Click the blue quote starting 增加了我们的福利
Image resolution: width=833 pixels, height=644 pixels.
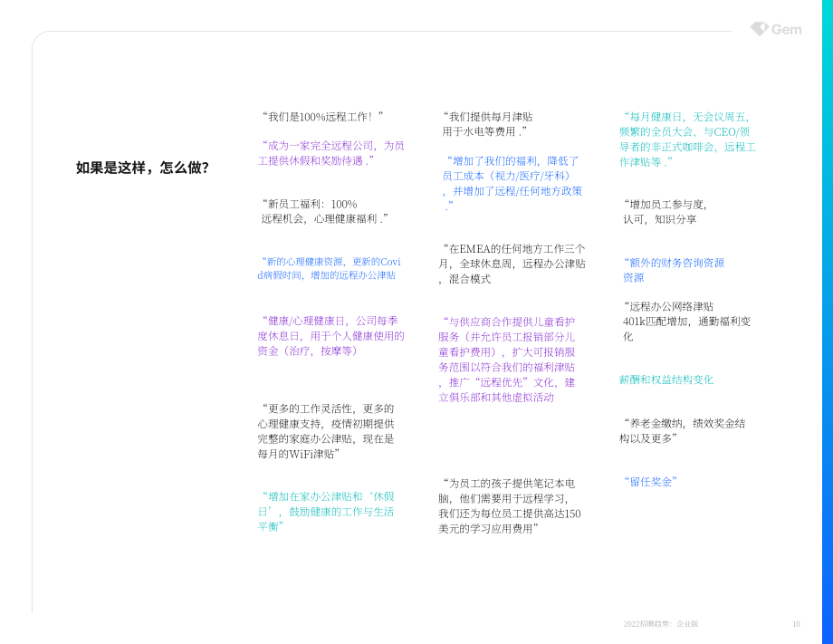(512, 183)
